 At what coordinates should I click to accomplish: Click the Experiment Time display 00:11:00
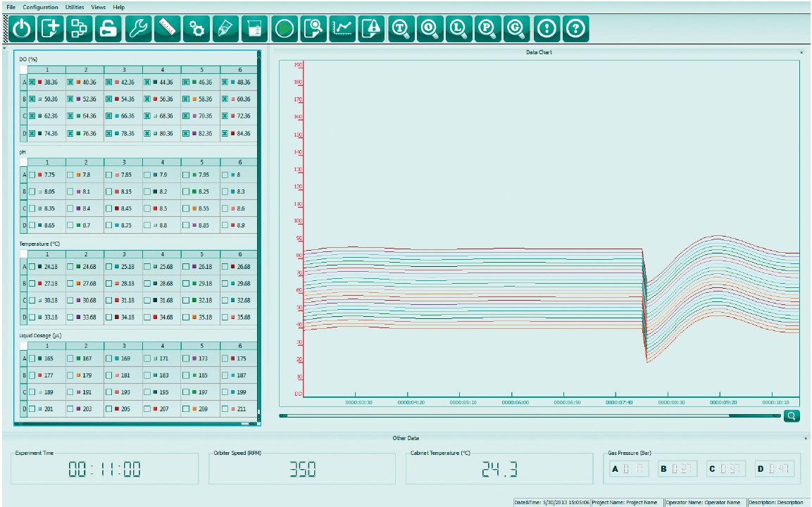click(105, 469)
